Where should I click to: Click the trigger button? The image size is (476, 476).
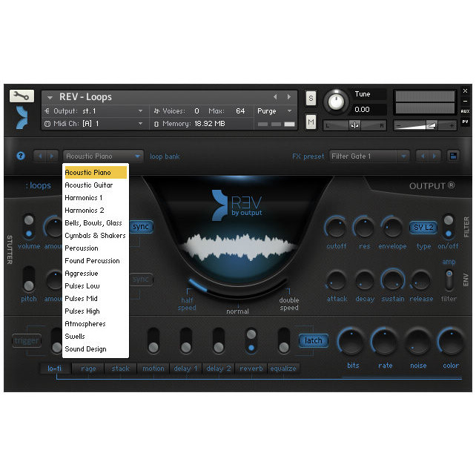27,341
